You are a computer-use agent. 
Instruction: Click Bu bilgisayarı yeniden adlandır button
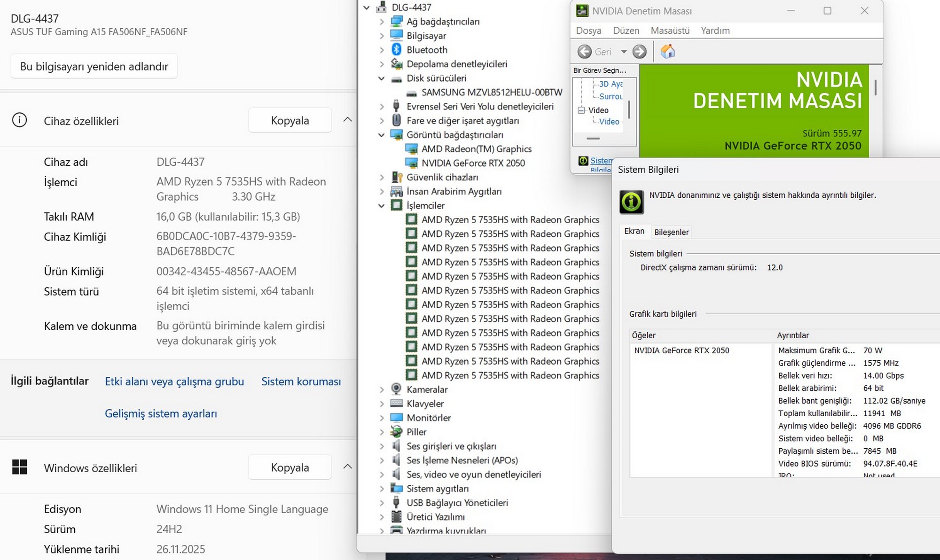click(x=94, y=66)
